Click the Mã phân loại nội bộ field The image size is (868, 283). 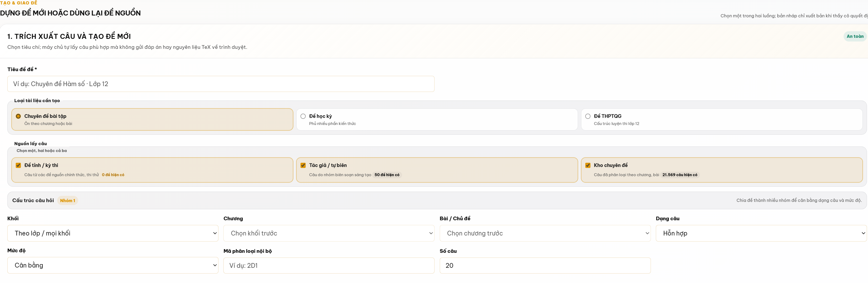tap(329, 265)
